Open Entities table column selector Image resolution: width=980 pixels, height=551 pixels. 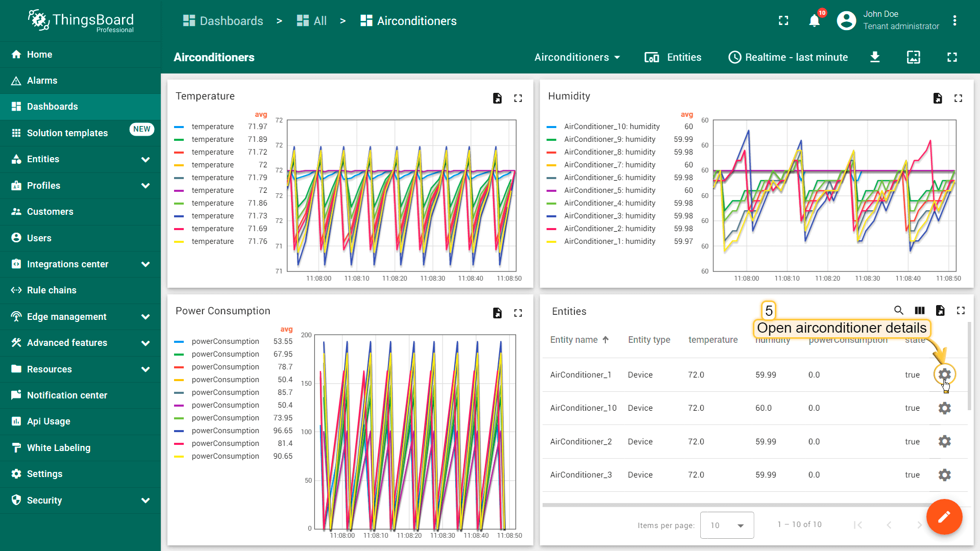tap(919, 310)
